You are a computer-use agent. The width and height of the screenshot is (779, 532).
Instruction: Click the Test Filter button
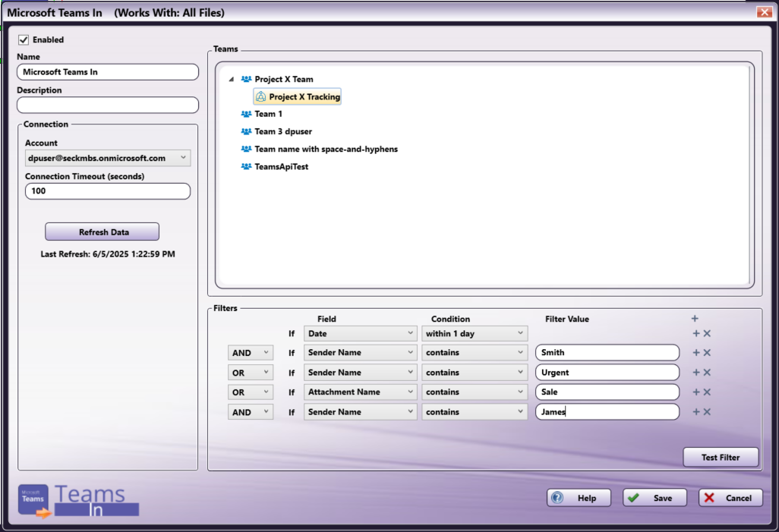click(x=721, y=458)
